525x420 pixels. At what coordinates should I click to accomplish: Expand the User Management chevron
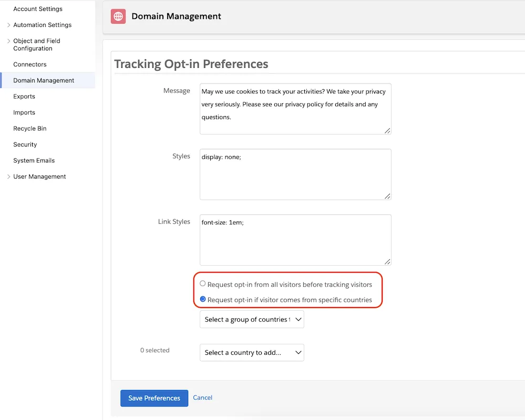pos(9,177)
